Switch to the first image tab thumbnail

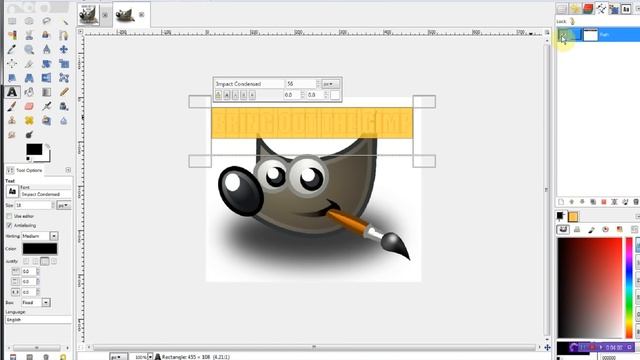click(89, 15)
